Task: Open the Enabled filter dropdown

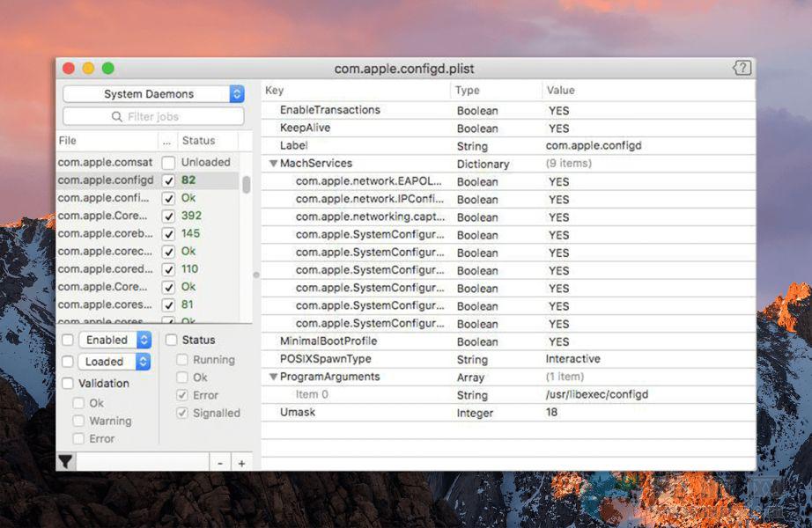Action: tap(114, 340)
